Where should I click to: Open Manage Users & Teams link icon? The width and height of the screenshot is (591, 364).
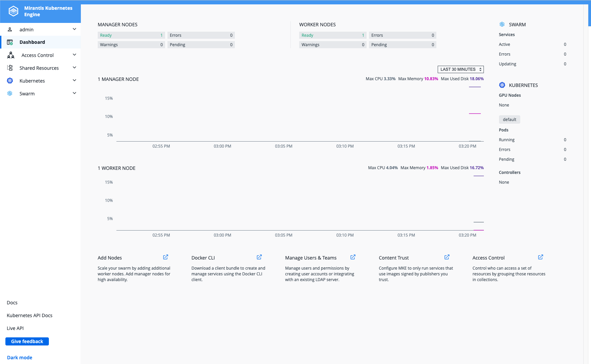click(x=353, y=257)
